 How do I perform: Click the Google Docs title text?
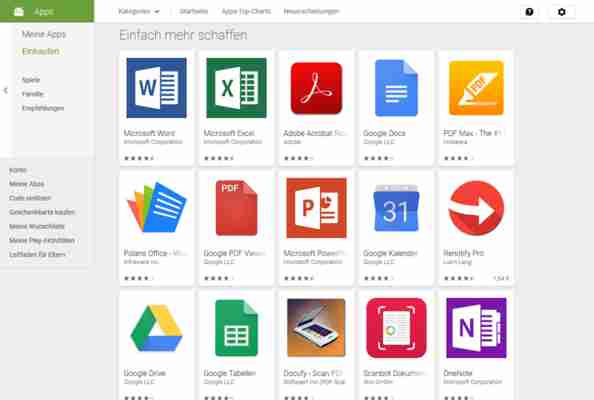385,133
